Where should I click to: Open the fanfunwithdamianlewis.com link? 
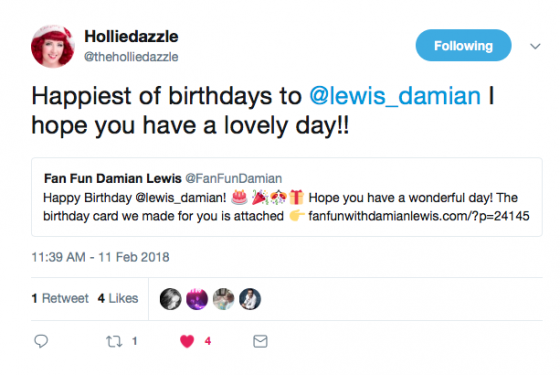419,216
